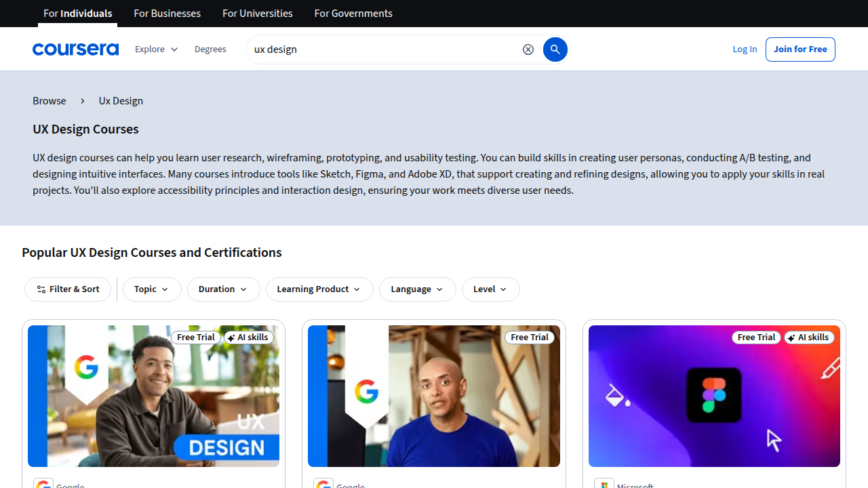Click the Free Trial badge on the first Google card
Viewport: 868px width, 488px height.
(x=196, y=338)
